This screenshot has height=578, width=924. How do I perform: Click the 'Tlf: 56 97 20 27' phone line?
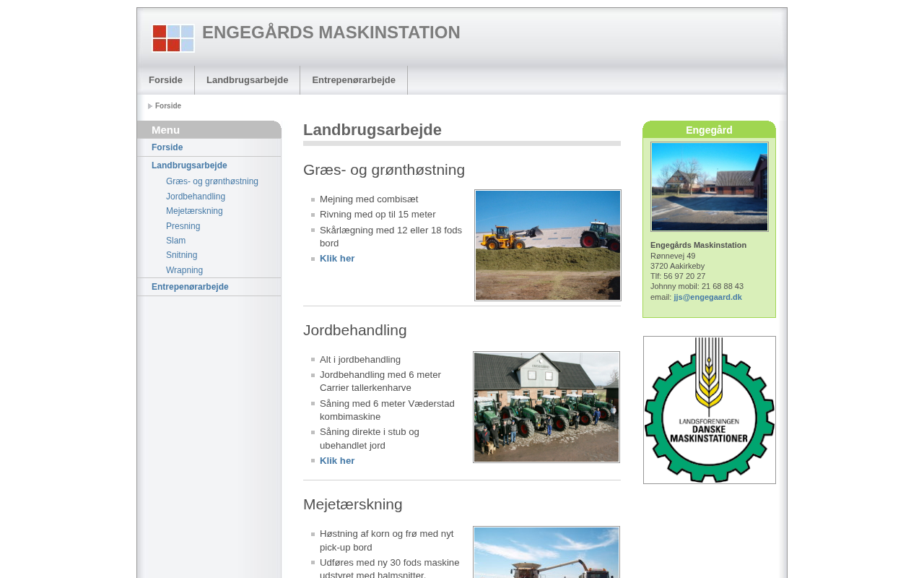pyautogui.click(x=678, y=276)
